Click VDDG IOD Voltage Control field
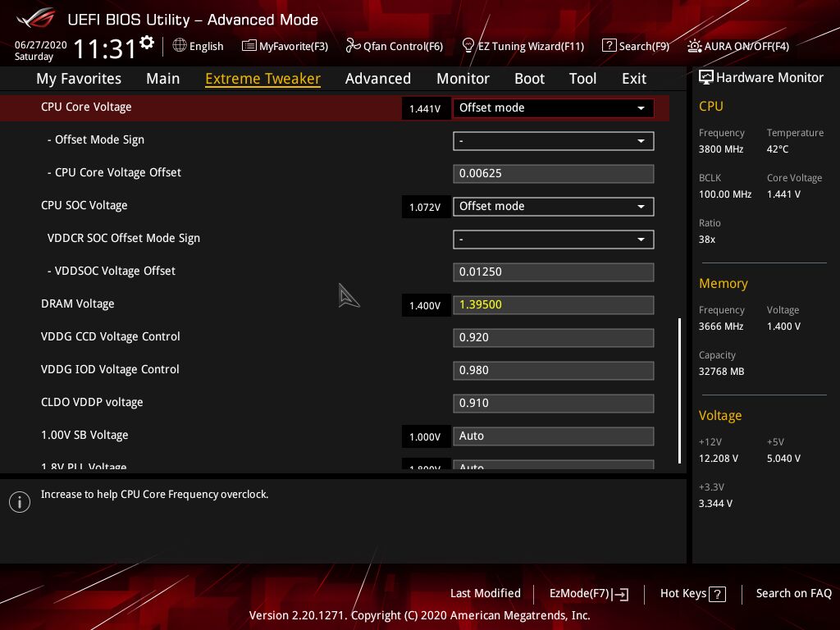 (553, 370)
